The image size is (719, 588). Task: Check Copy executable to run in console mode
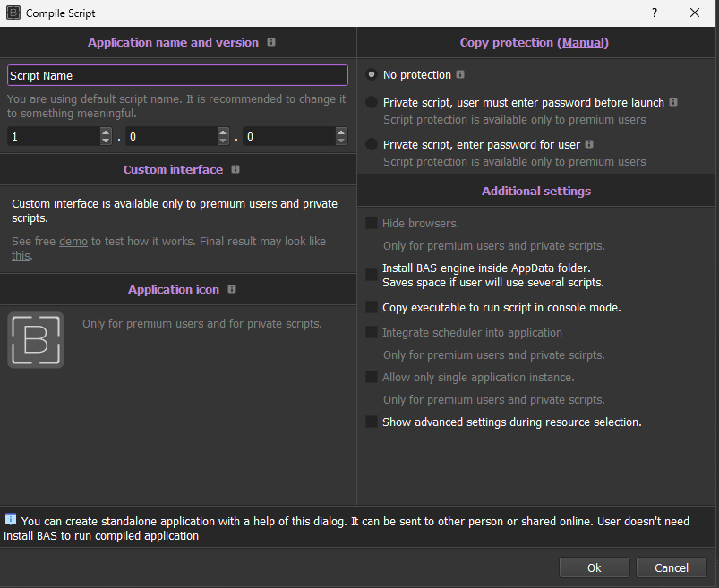pyautogui.click(x=372, y=307)
